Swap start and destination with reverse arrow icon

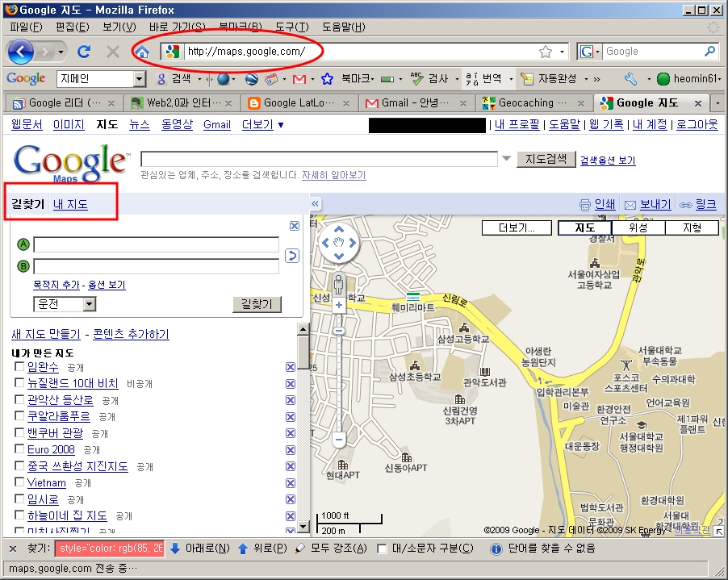(291, 256)
